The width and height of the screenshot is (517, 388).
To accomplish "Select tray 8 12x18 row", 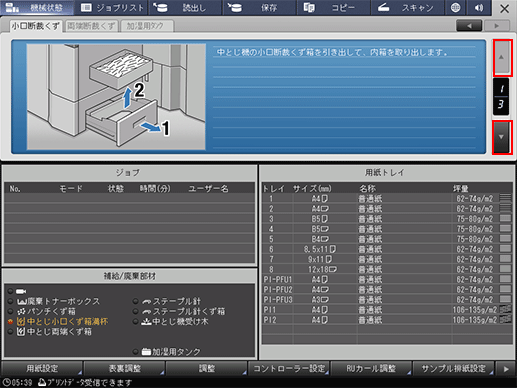I will pyautogui.click(x=387, y=269).
